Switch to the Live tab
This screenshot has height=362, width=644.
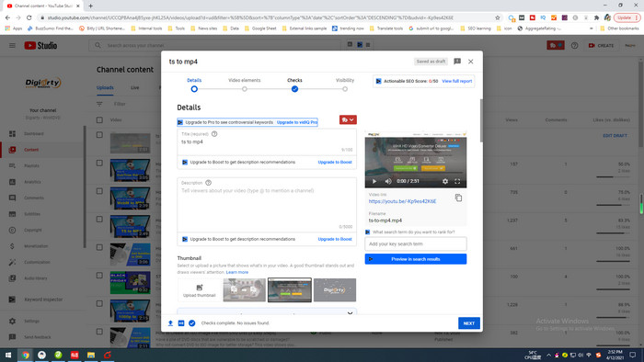(134, 87)
